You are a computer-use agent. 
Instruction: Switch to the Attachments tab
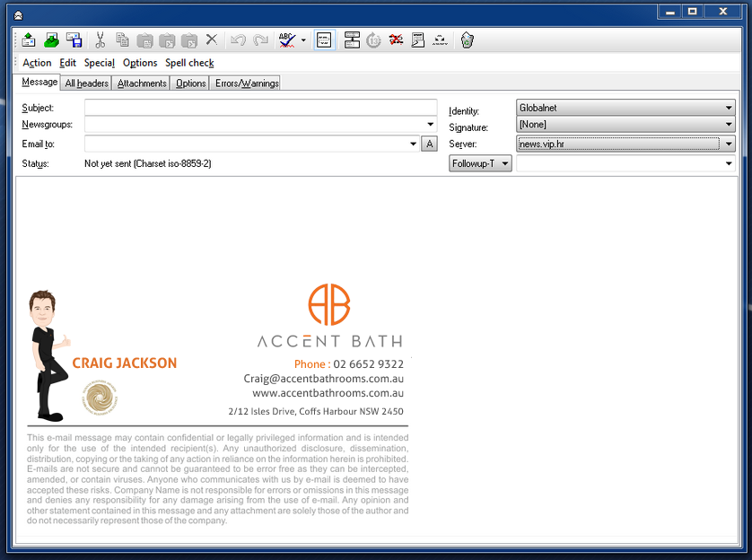point(141,83)
